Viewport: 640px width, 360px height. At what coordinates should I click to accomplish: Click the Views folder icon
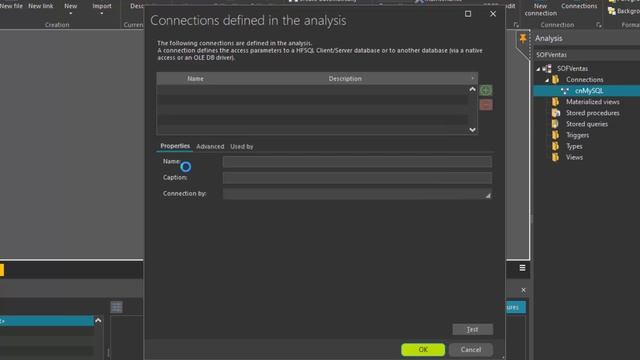(556, 157)
